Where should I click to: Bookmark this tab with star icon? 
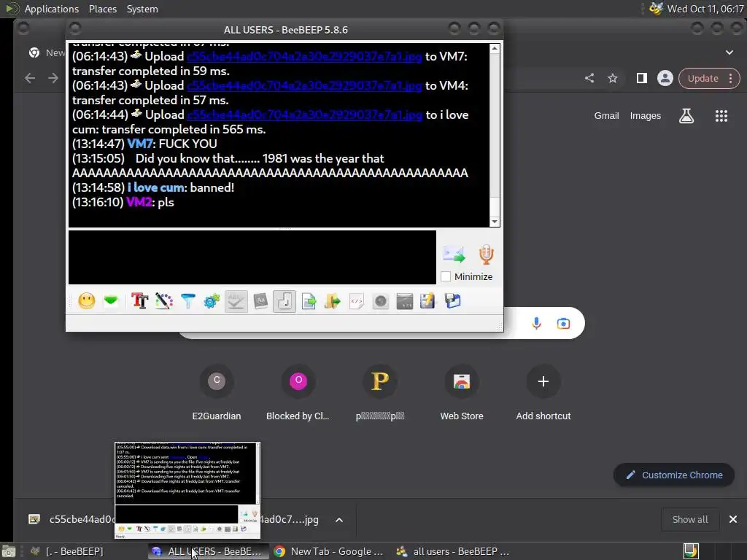pos(613,78)
